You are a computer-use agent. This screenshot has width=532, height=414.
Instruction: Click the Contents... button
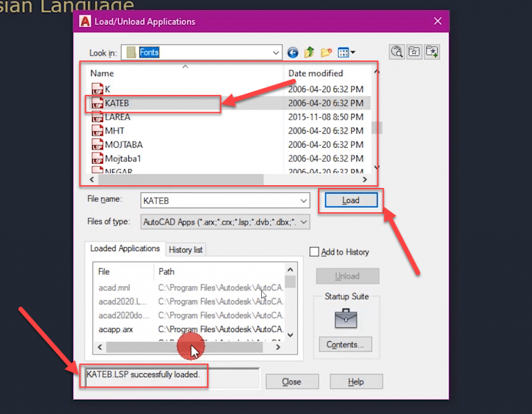pyautogui.click(x=345, y=345)
